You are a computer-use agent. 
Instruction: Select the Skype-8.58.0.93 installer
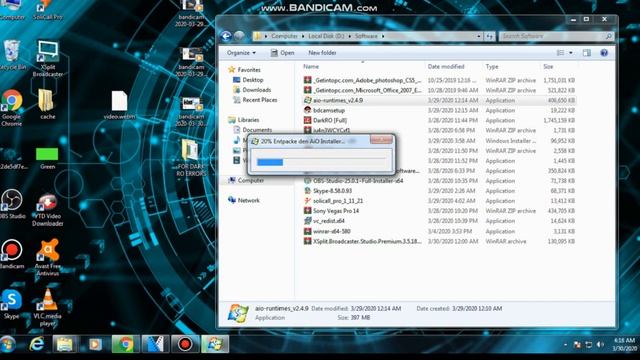(x=439, y=191)
